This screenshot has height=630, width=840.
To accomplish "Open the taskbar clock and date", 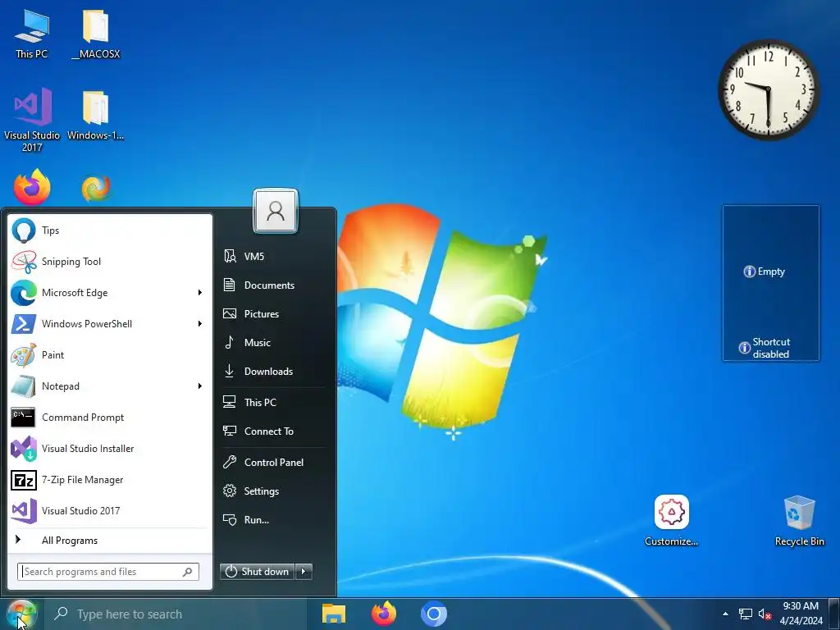I will pos(801,614).
